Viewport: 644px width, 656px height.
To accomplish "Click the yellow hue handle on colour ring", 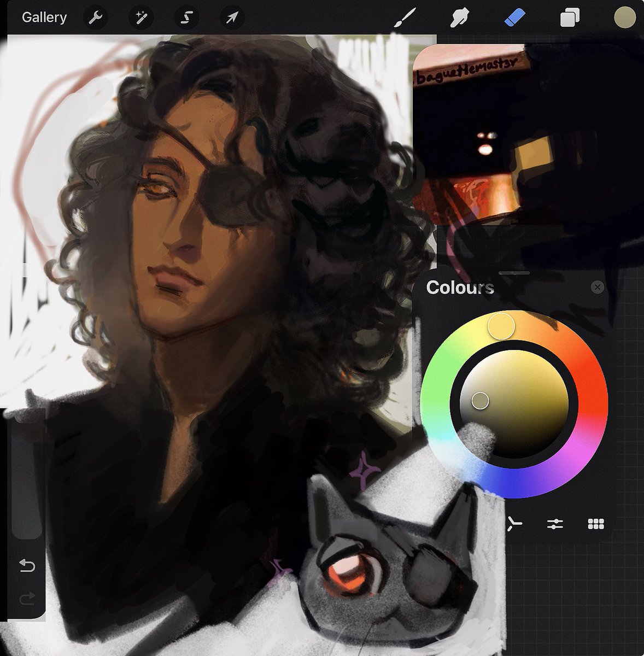I will point(501,326).
